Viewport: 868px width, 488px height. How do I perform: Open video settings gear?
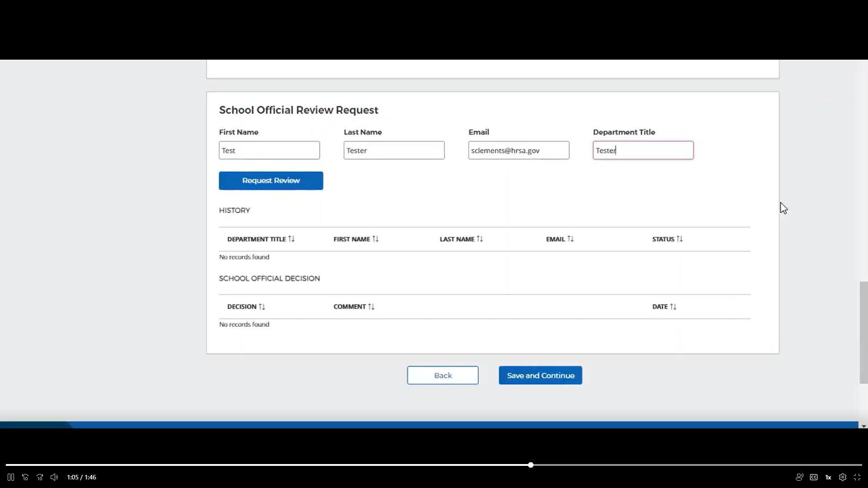point(843,477)
